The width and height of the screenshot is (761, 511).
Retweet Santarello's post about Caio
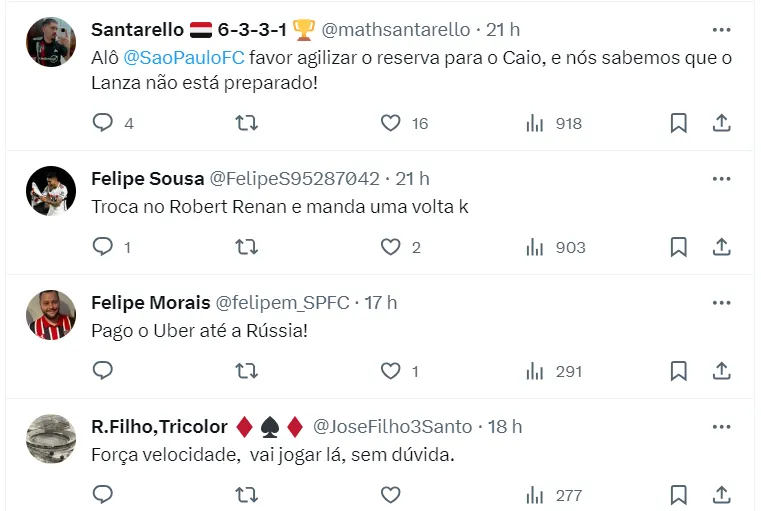point(246,123)
